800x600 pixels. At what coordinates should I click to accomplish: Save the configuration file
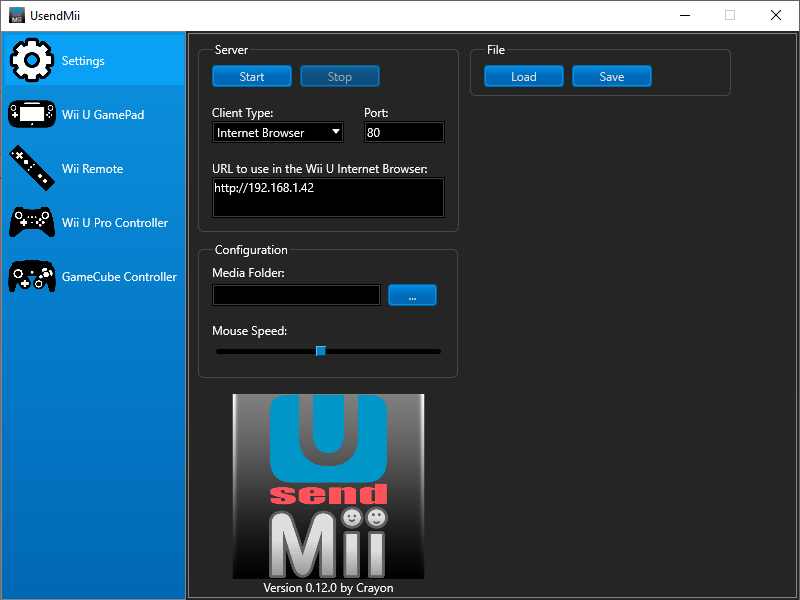pos(612,77)
